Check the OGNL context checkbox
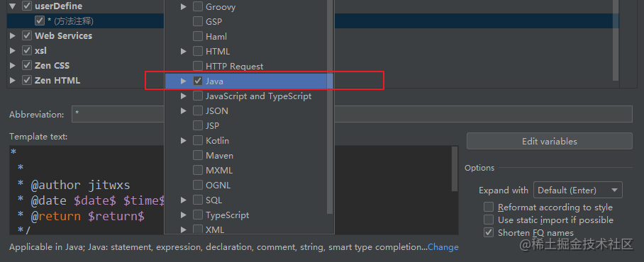 click(198, 186)
